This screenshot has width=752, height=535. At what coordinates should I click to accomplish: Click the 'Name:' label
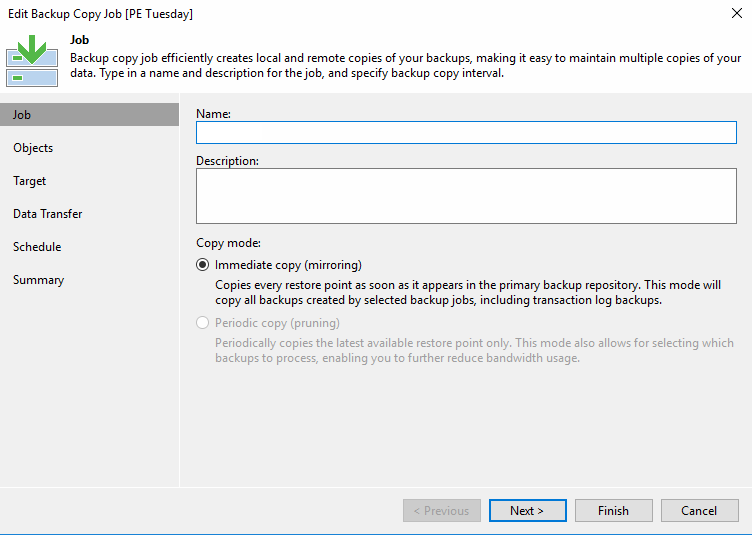pyautogui.click(x=213, y=114)
